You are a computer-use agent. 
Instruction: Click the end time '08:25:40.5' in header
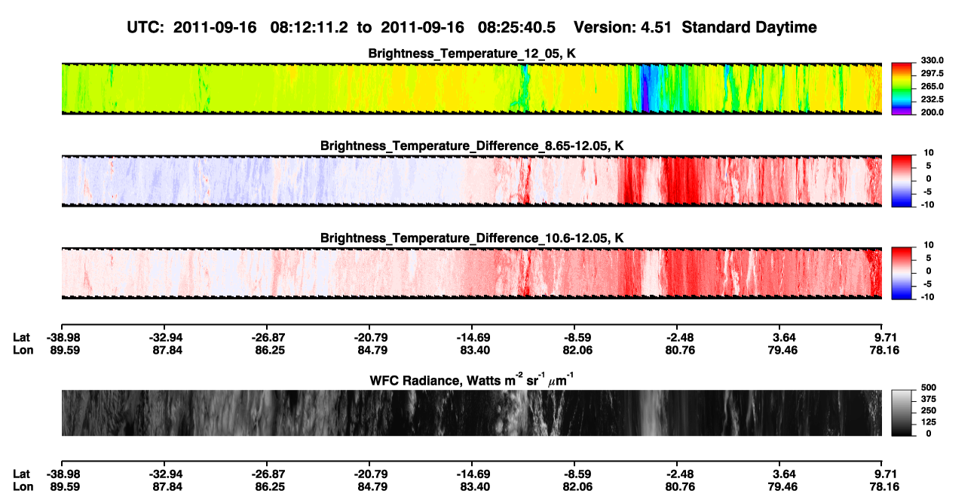pyautogui.click(x=517, y=27)
